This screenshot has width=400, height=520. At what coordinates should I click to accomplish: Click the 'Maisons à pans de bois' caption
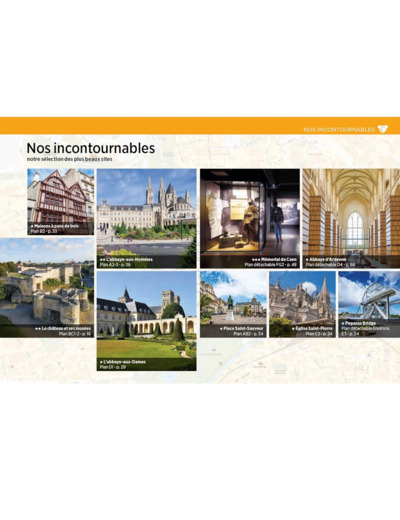tap(55, 226)
